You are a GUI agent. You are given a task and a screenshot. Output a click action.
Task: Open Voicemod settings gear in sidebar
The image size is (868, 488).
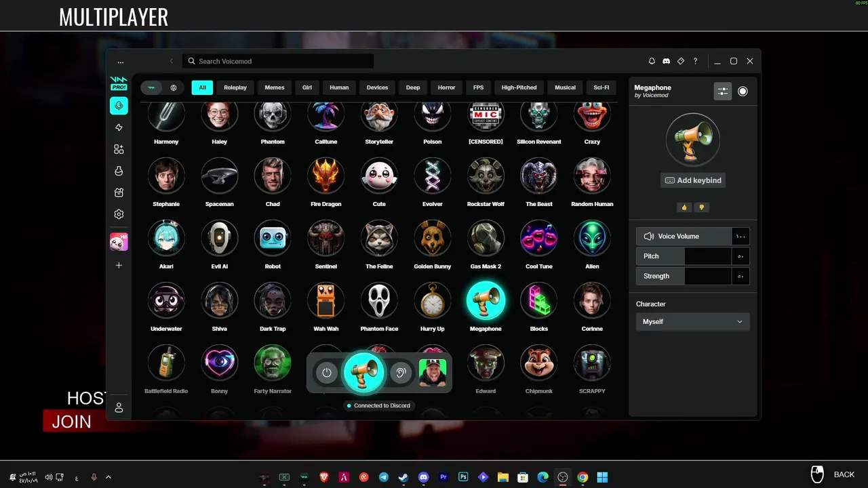(x=119, y=214)
